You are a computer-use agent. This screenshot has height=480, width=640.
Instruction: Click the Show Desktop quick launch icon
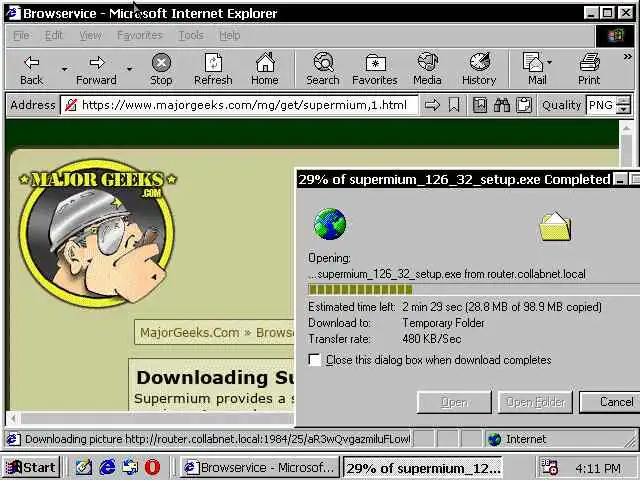130,467
